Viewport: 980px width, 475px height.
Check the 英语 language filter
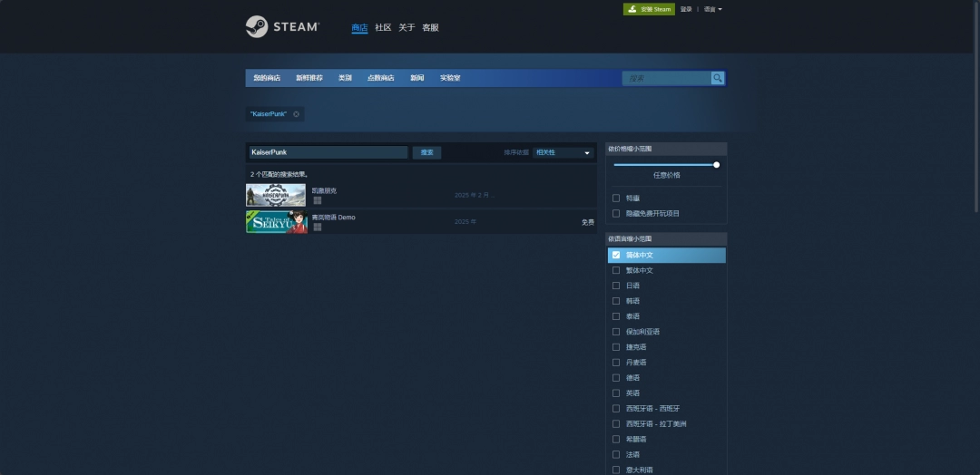click(x=616, y=393)
